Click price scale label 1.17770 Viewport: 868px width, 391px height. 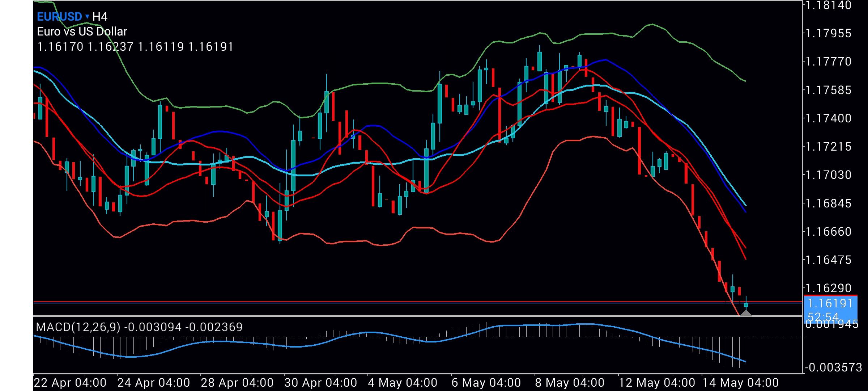click(x=828, y=62)
